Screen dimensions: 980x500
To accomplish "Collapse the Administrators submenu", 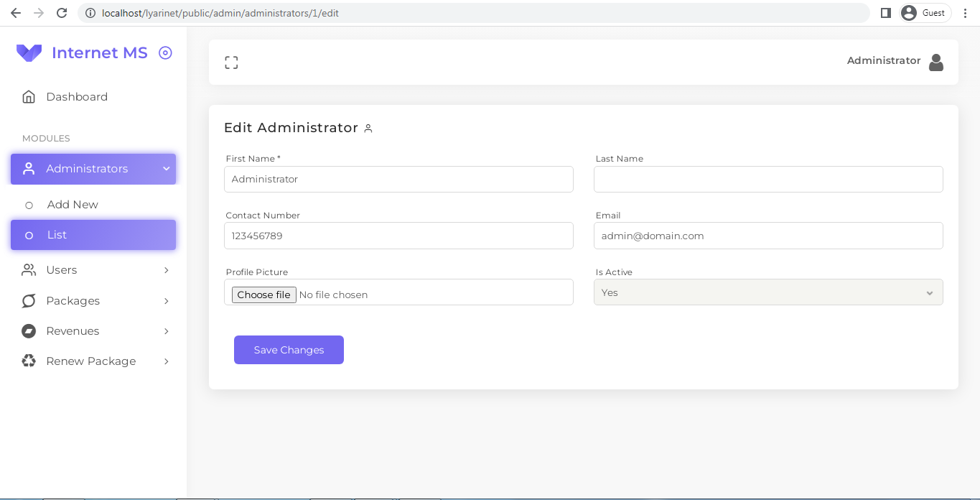I will point(166,168).
